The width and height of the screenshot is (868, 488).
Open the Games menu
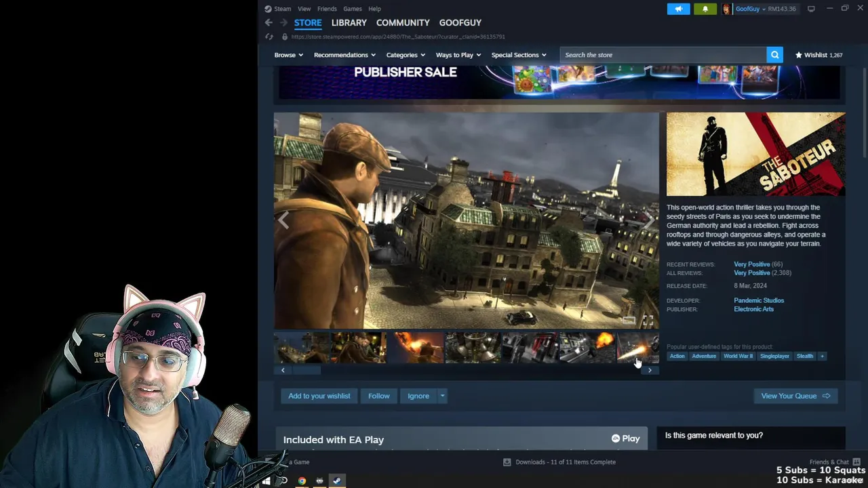[353, 9]
